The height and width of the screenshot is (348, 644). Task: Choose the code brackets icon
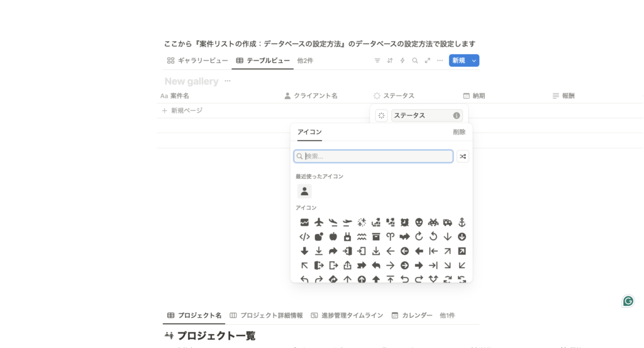304,237
